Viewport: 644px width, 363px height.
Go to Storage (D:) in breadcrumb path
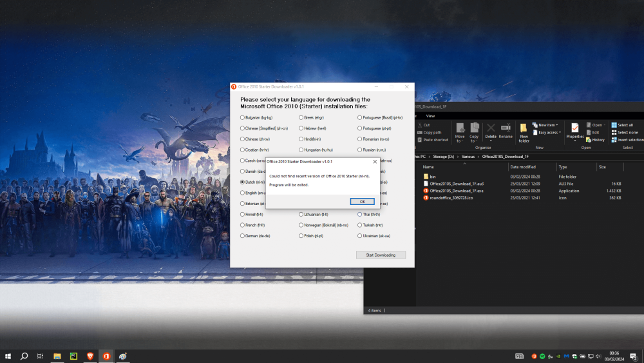[x=443, y=157]
